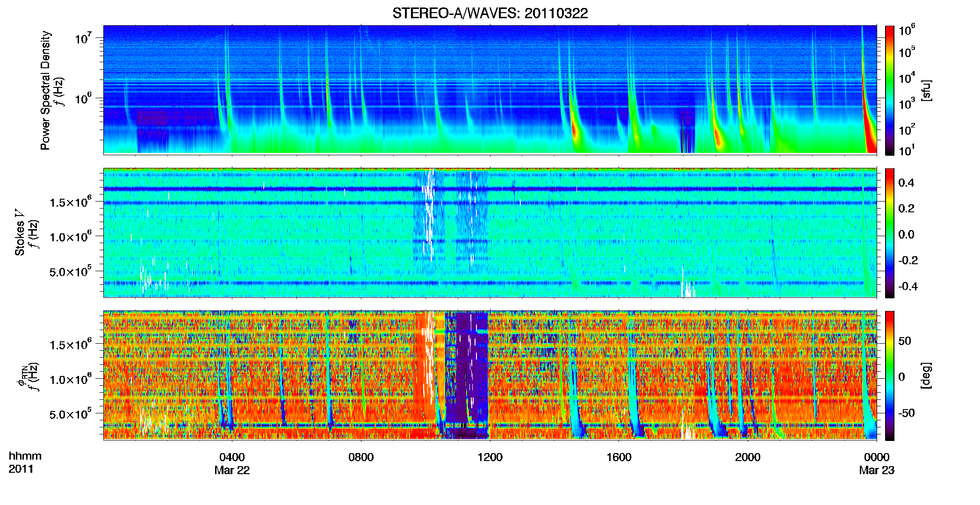Select the 0800 time axis label
The height and width of the screenshot is (505, 980).
(x=361, y=457)
